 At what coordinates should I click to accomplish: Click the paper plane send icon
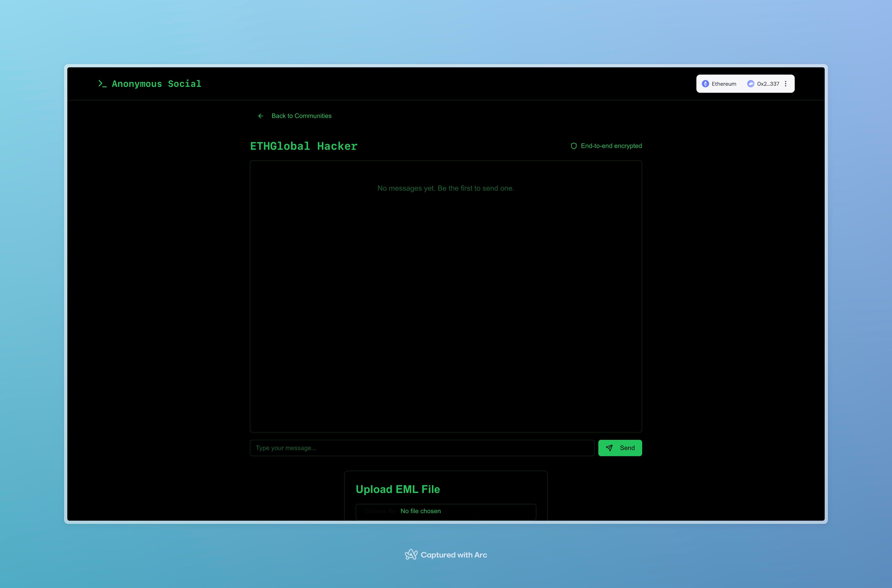[x=609, y=448]
